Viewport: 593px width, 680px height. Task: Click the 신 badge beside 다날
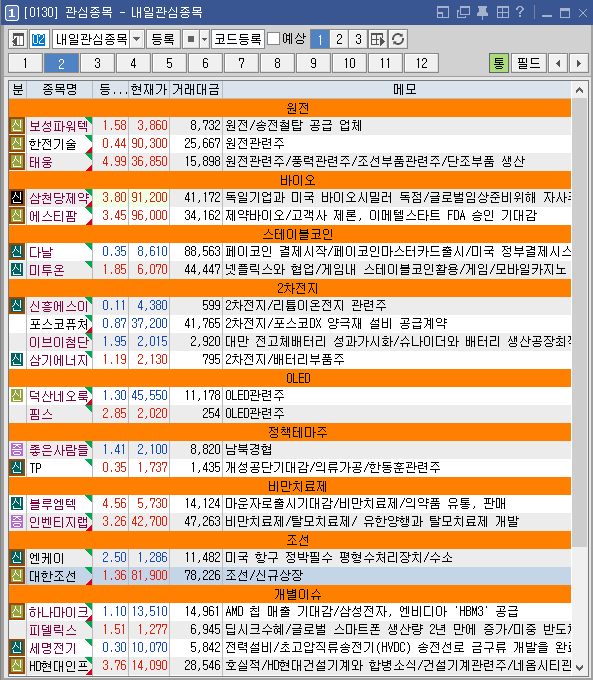(x=17, y=252)
